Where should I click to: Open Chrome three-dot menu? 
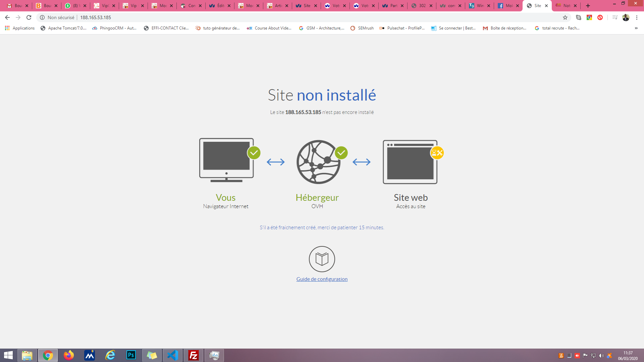[x=637, y=17]
